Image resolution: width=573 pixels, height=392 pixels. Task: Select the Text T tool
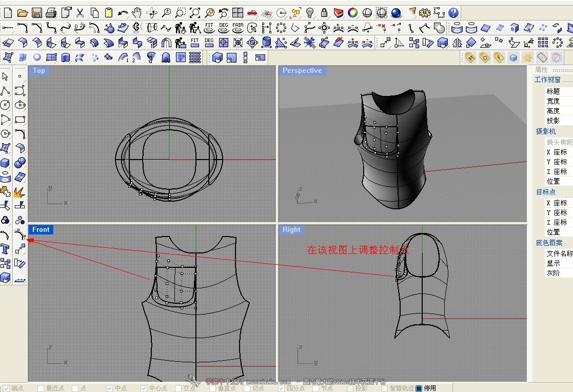(6, 249)
